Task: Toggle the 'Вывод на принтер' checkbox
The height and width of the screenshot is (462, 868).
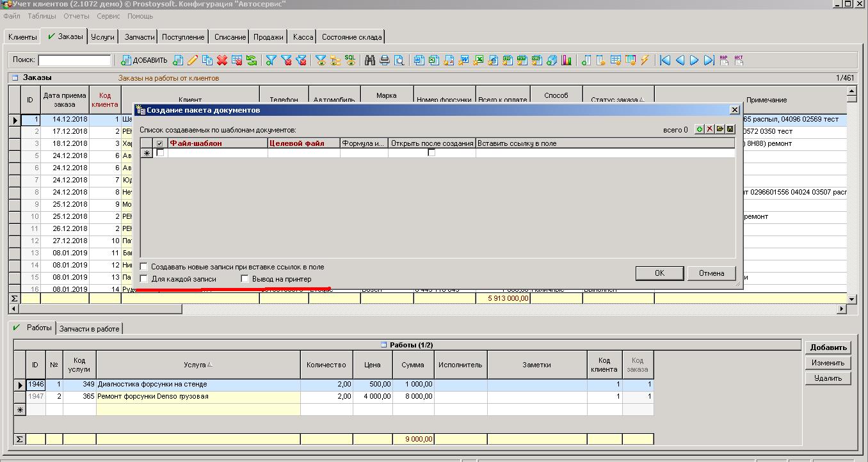Action: (245, 279)
